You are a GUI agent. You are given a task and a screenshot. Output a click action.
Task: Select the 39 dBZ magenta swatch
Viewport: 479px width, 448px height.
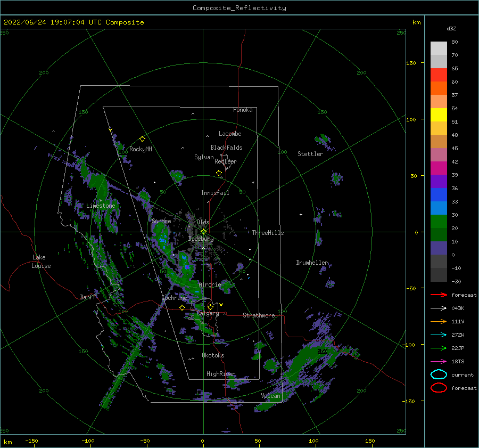click(439, 168)
